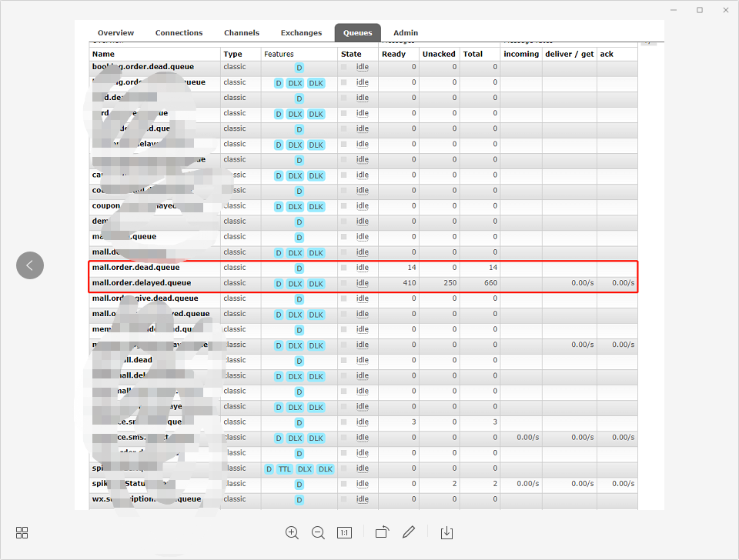739x560 pixels.
Task: Sort by the deliver / get column header
Action: (570, 54)
